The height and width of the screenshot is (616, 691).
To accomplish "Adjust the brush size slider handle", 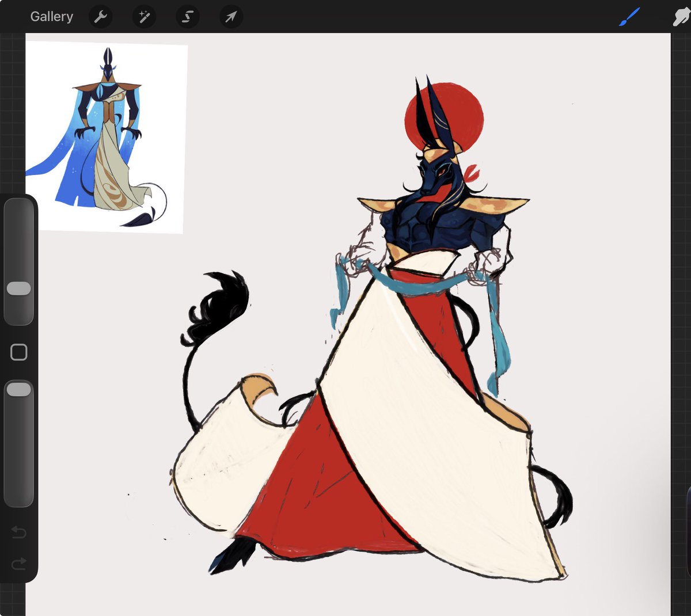I will [x=18, y=288].
